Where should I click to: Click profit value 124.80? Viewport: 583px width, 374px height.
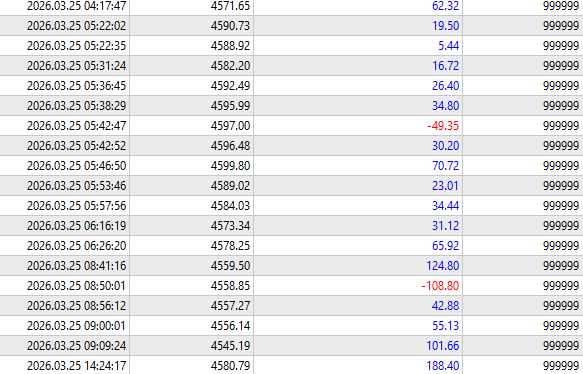pyautogui.click(x=442, y=267)
